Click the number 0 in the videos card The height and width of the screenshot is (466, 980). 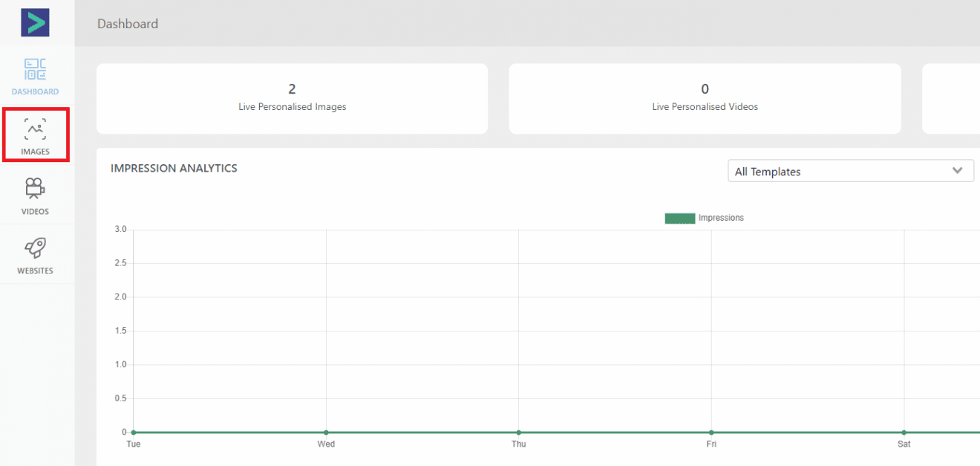tap(705, 89)
